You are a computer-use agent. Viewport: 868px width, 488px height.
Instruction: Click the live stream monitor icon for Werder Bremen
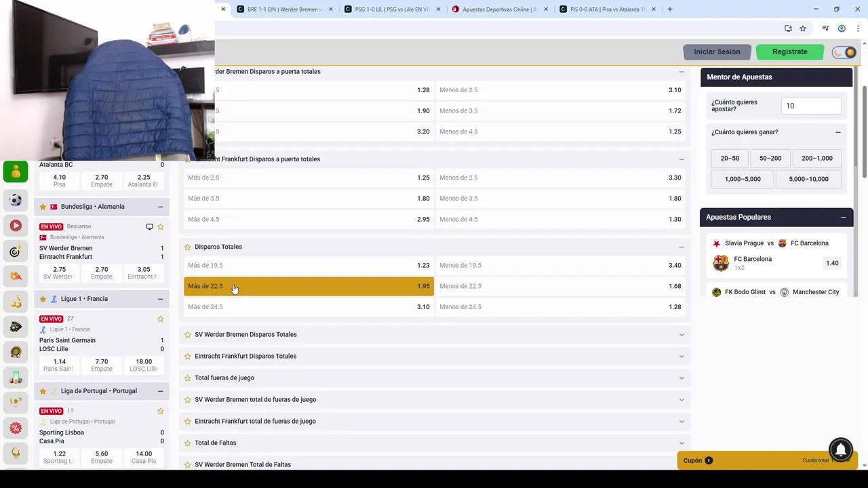(149, 226)
